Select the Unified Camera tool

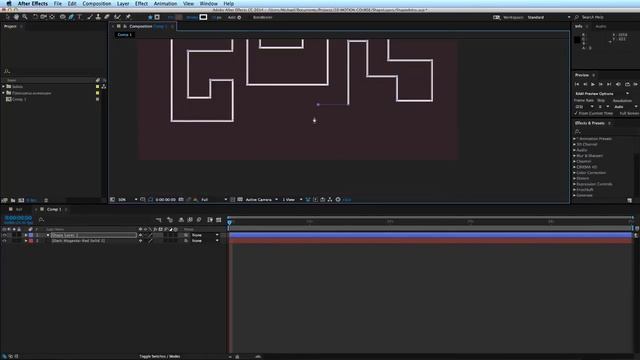43,17
